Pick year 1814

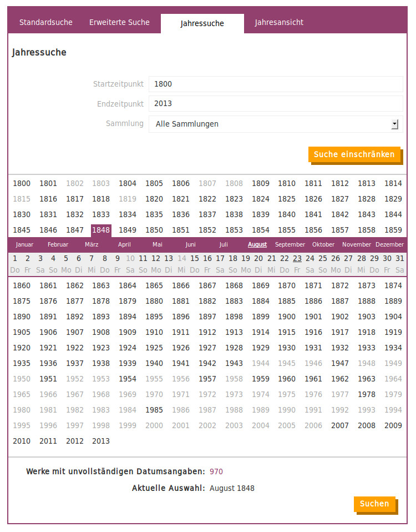tap(393, 184)
